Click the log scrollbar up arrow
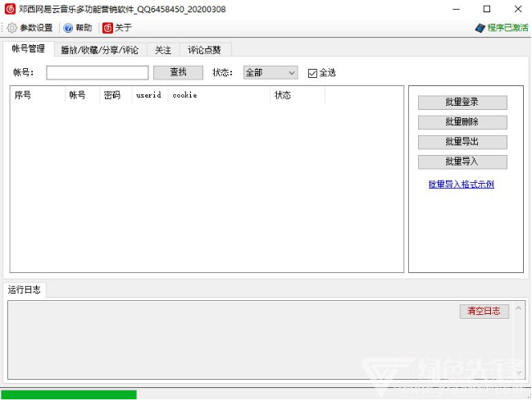 tap(518, 308)
